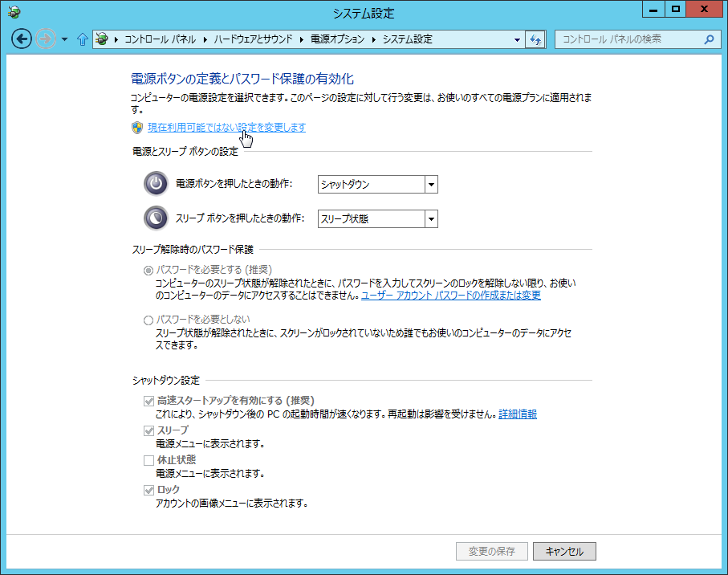Open the 電源ボタン action dropdown (シャットダウン)
Image resolution: width=728 pixels, height=575 pixels.
(378, 185)
